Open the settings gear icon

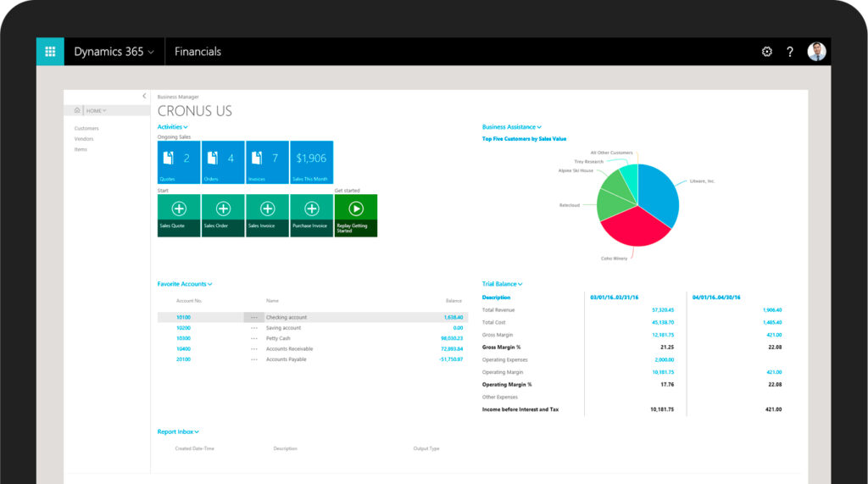pyautogui.click(x=766, y=52)
